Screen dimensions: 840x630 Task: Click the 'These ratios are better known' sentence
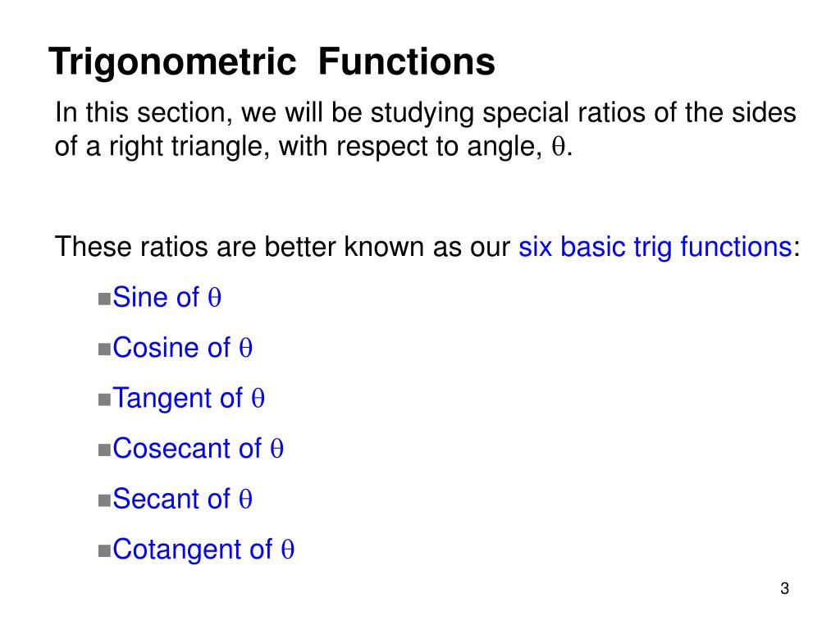[427, 248]
